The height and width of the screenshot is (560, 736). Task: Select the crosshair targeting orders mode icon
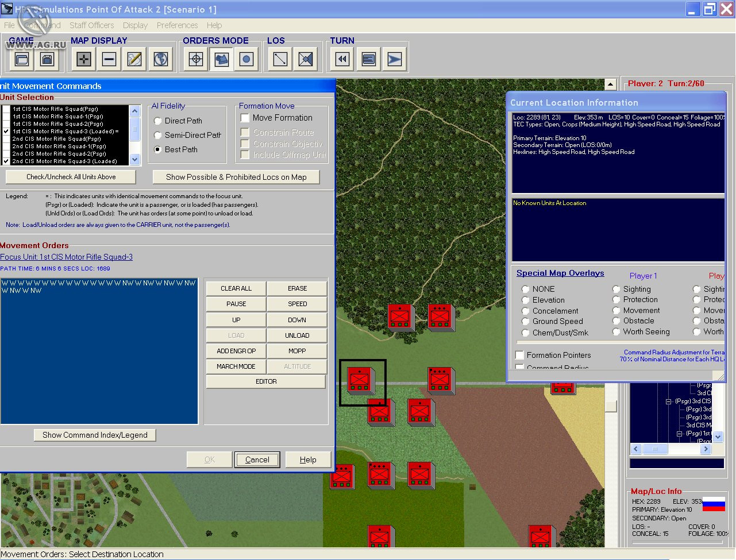tap(196, 59)
